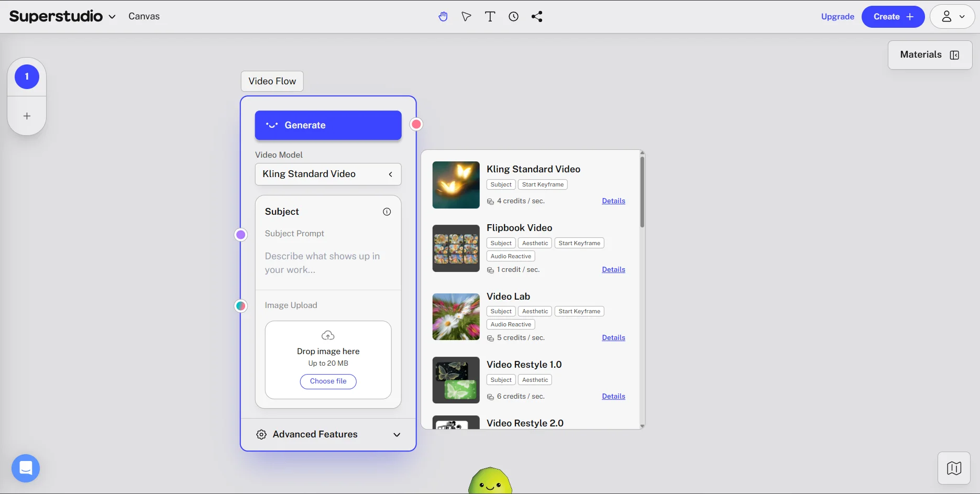The image size is (980, 494).
Task: Click the Video Model label
Action: (279, 155)
